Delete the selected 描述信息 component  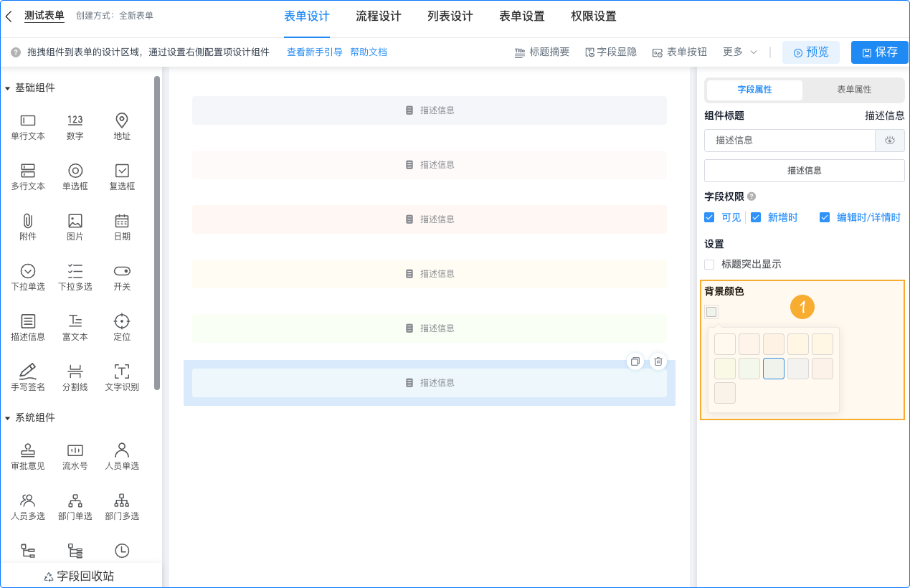[x=658, y=361]
